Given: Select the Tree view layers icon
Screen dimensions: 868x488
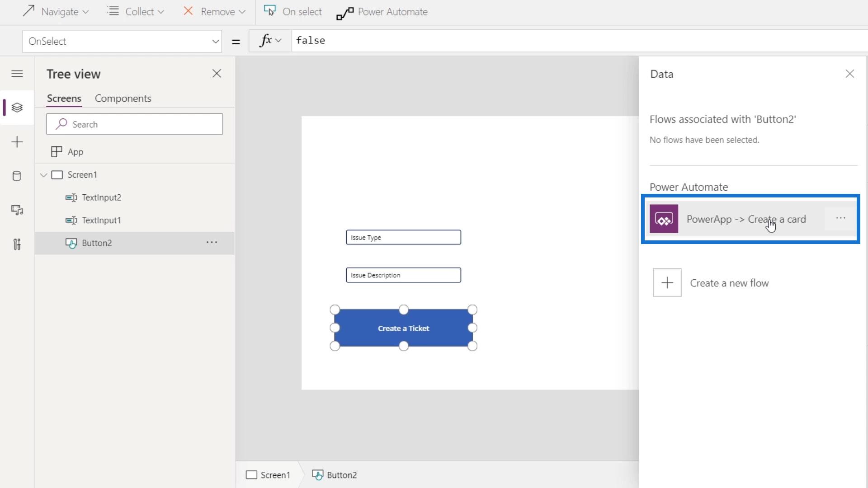Looking at the screenshot, I should pyautogui.click(x=17, y=108).
